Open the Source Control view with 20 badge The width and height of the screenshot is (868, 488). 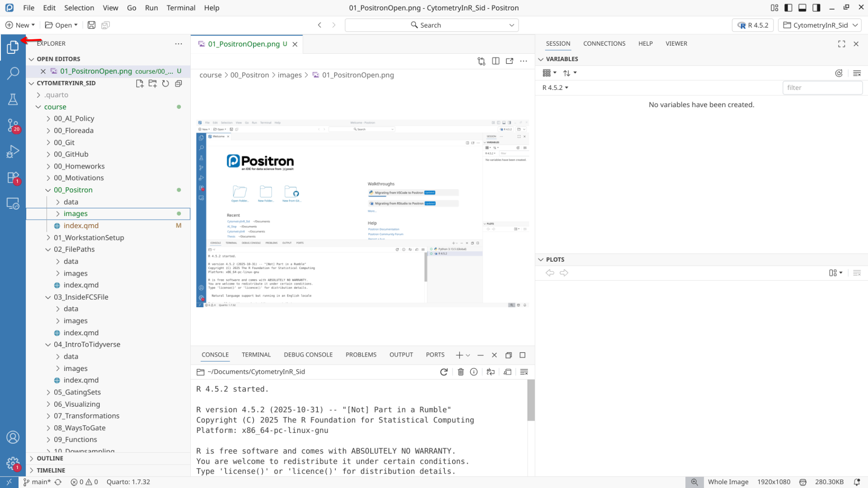pos(13,125)
